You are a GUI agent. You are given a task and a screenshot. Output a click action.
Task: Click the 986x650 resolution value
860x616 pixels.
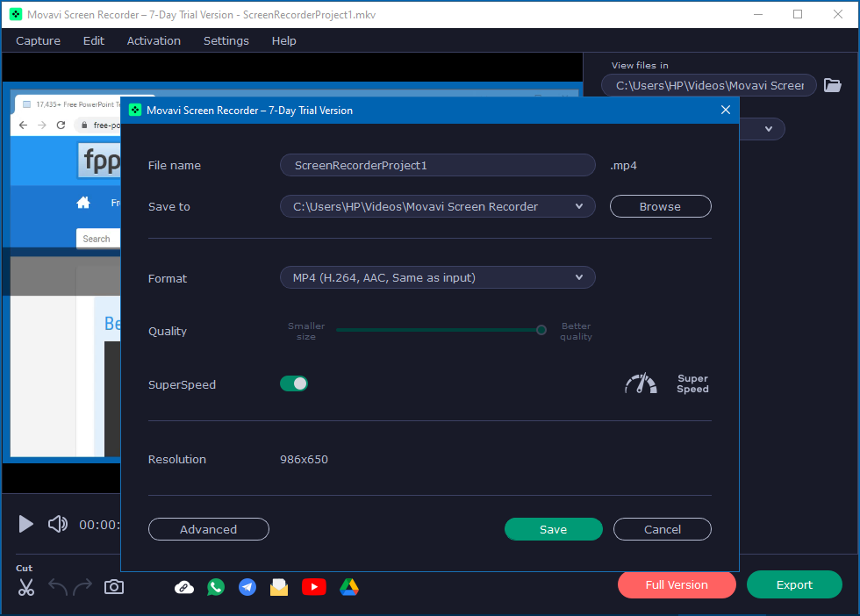point(304,459)
